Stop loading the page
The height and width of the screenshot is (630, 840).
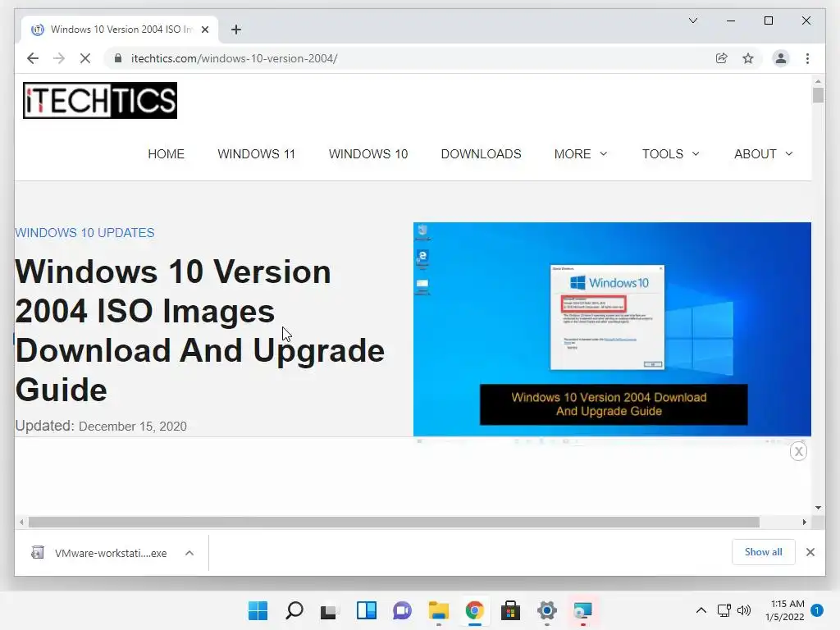[x=85, y=58]
